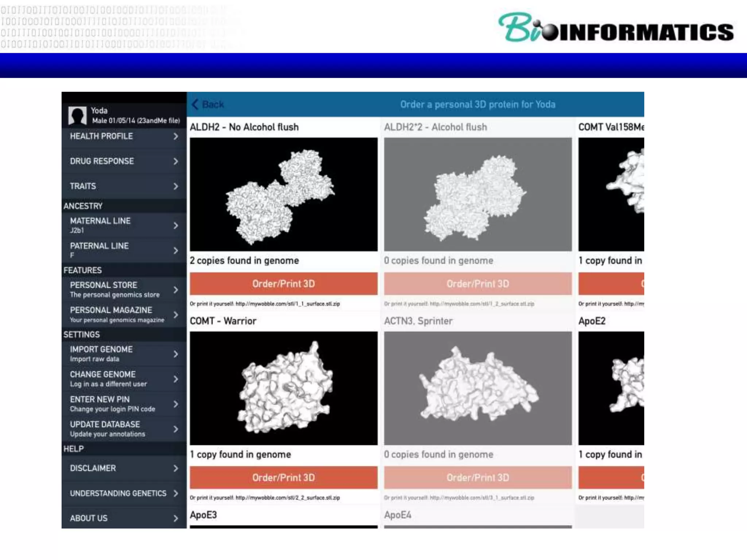
Task: Click the Back chevron arrow icon
Action: click(x=195, y=104)
